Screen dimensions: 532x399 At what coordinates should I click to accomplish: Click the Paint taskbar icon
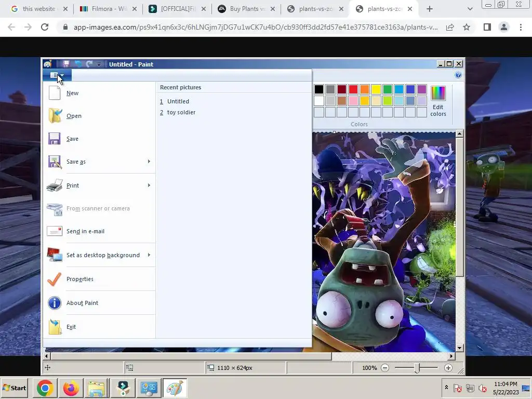[175, 388]
